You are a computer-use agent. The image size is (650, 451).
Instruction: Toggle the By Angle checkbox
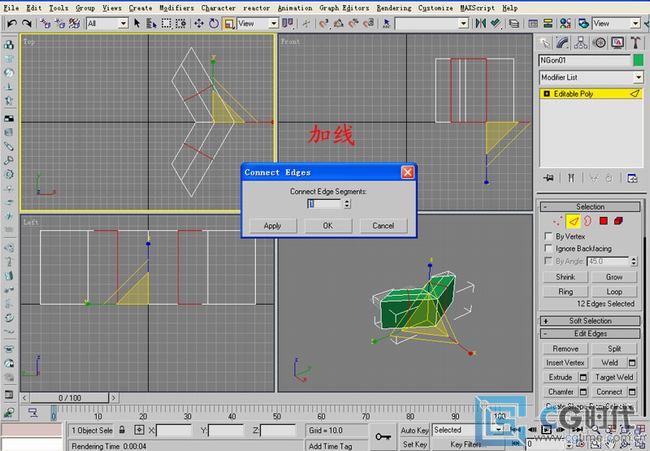pos(548,261)
